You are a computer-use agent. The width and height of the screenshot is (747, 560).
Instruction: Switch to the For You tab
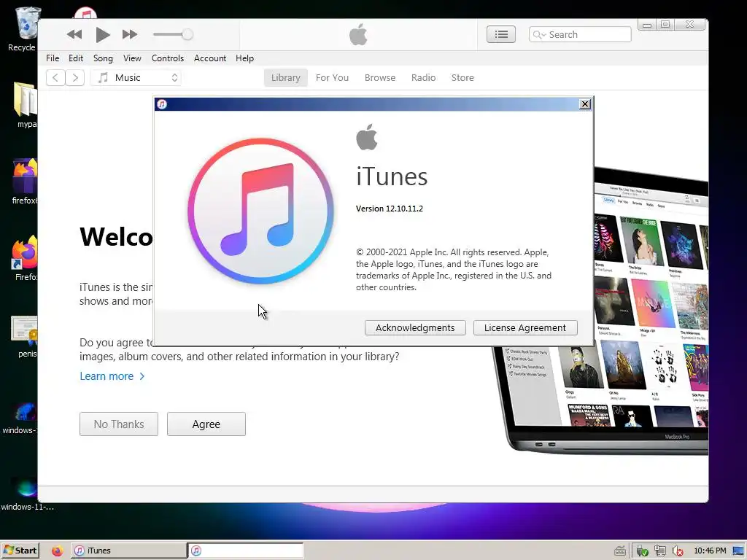pos(332,77)
